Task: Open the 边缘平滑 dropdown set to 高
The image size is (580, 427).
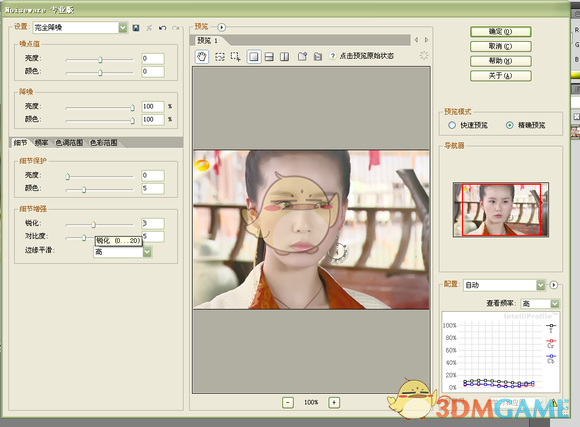Action: 123,252
